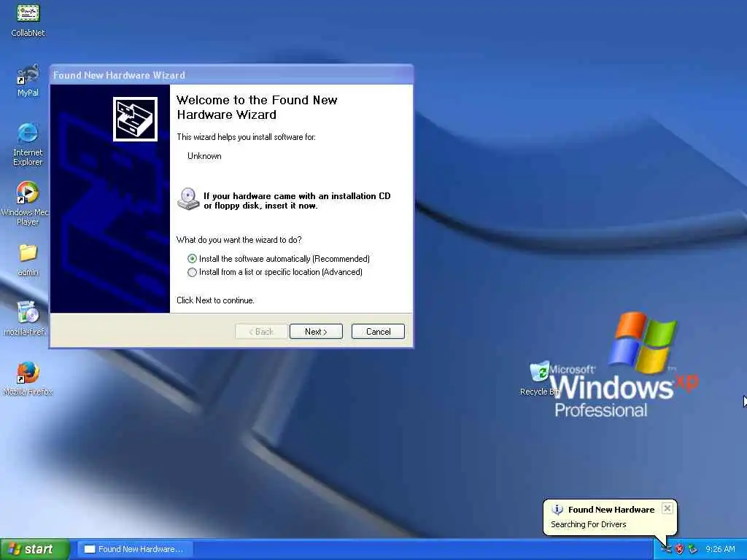
Task: Close the Found New Hardware balloon
Action: point(667,508)
